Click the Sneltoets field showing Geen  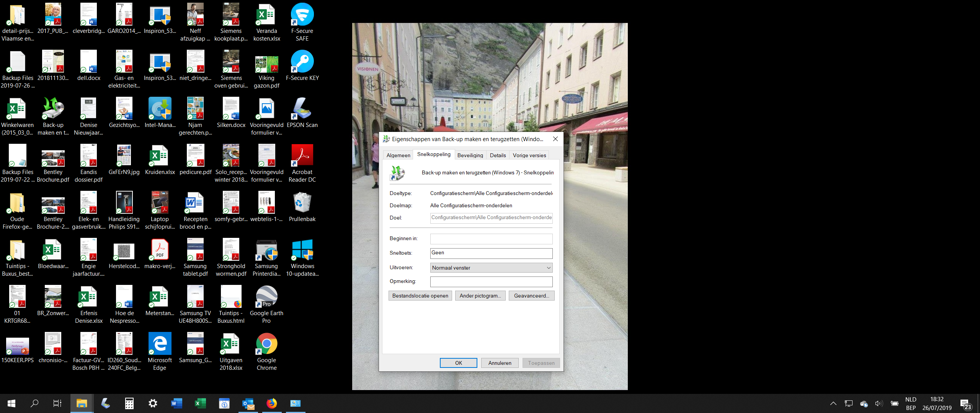click(492, 253)
